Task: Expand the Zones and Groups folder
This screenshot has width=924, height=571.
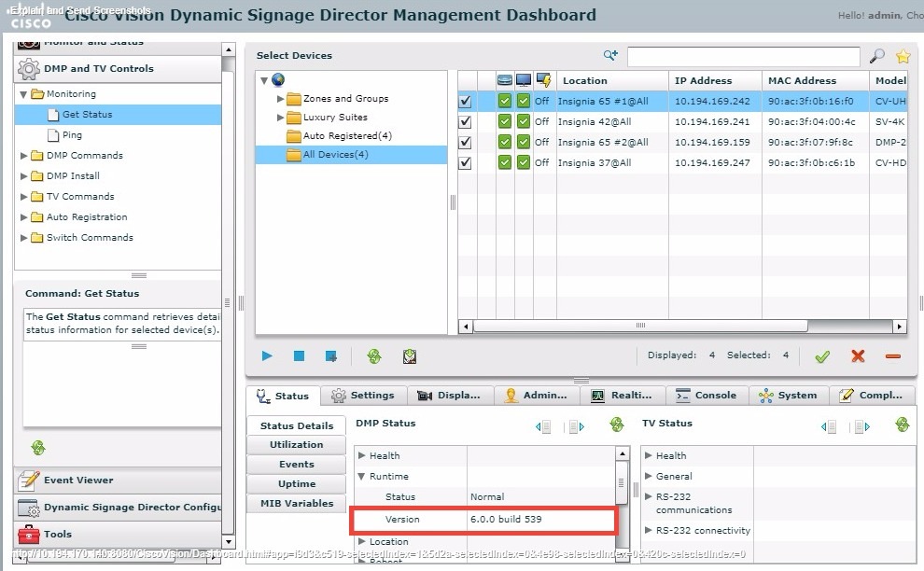Action: pos(280,98)
